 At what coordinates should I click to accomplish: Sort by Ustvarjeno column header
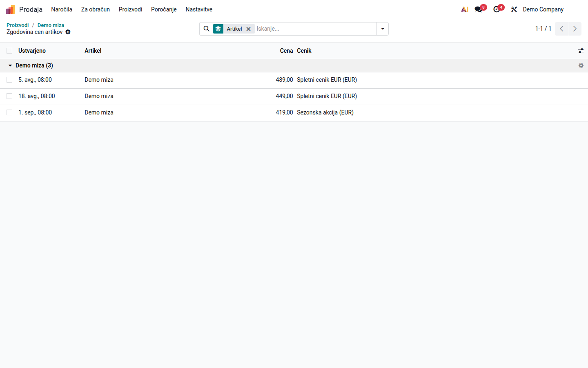point(32,51)
